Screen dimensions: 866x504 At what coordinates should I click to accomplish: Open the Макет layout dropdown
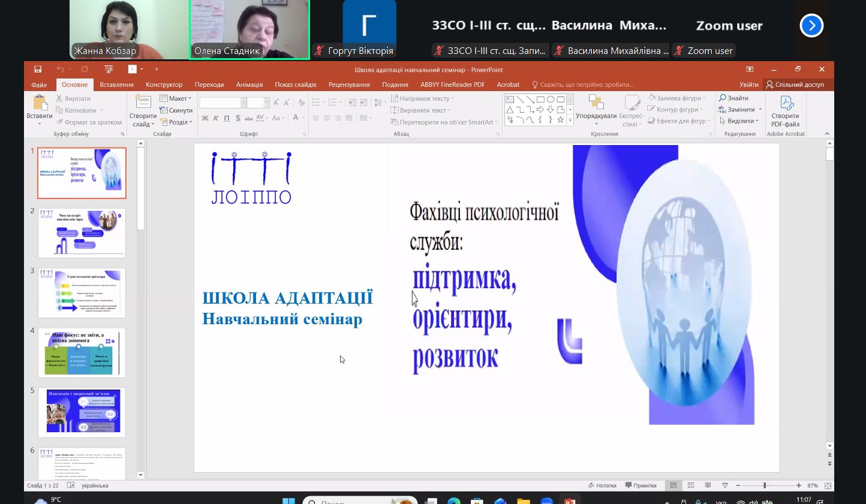click(x=176, y=98)
